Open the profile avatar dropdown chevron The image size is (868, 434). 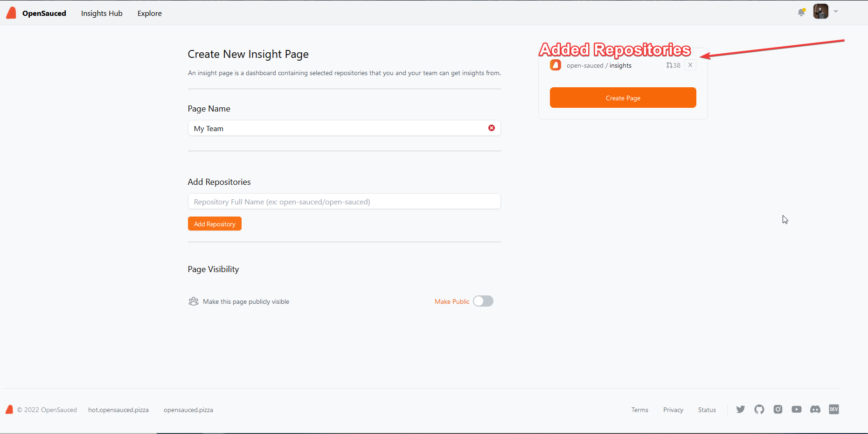point(836,11)
